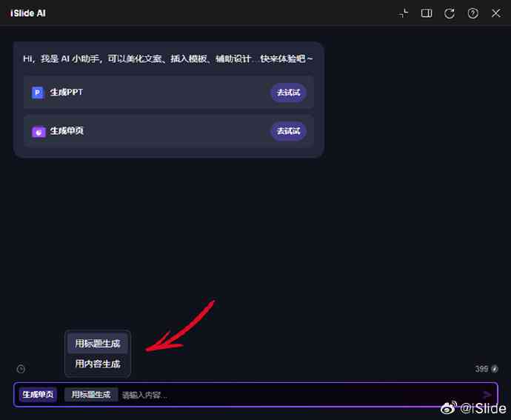Viewport: 511px width, 420px height.
Task: Click the iSlide AI title text
Action: [x=28, y=13]
